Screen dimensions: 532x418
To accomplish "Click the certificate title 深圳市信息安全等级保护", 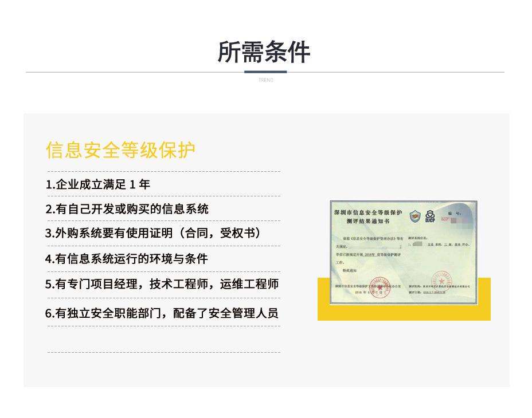I will (x=368, y=212).
